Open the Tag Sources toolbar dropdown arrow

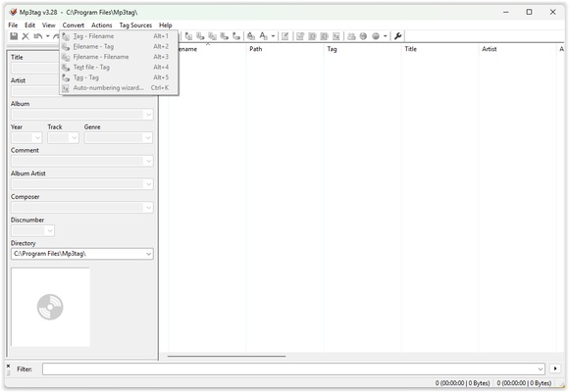click(385, 36)
